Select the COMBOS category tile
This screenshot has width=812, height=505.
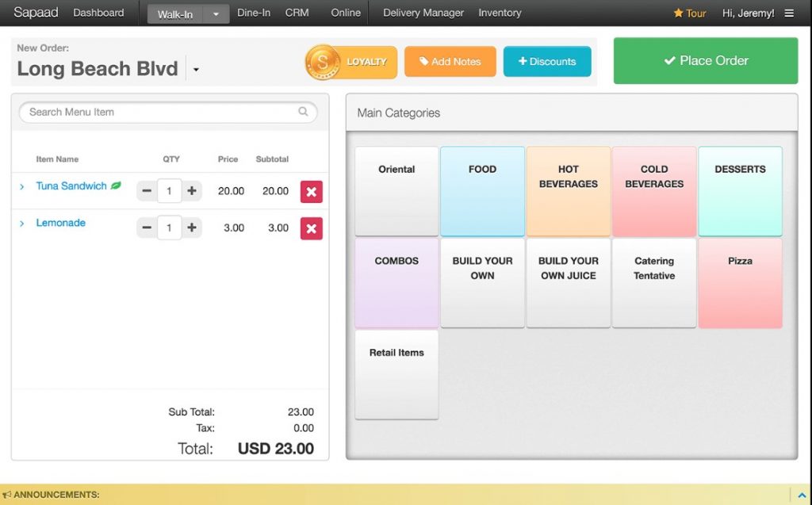point(396,283)
